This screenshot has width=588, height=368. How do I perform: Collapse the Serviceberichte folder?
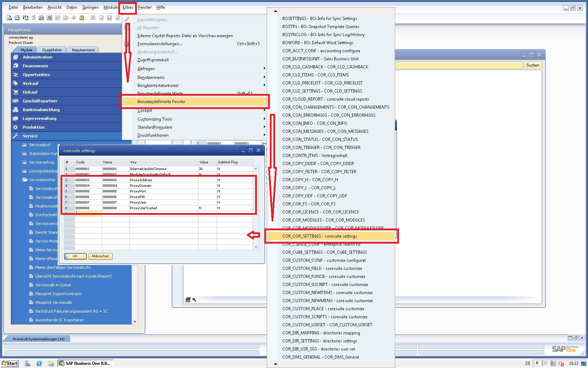point(25,180)
